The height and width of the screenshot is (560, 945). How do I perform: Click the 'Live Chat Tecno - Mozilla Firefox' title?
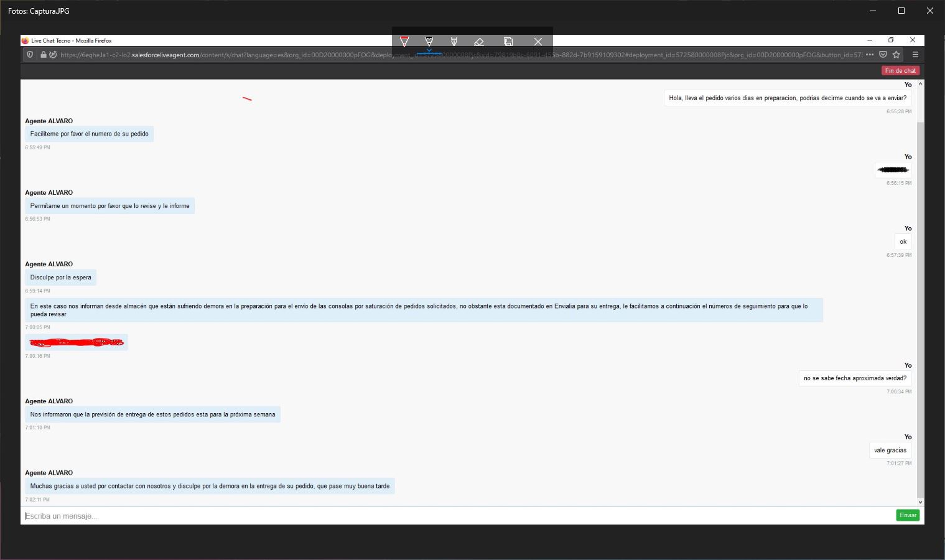[x=72, y=40]
